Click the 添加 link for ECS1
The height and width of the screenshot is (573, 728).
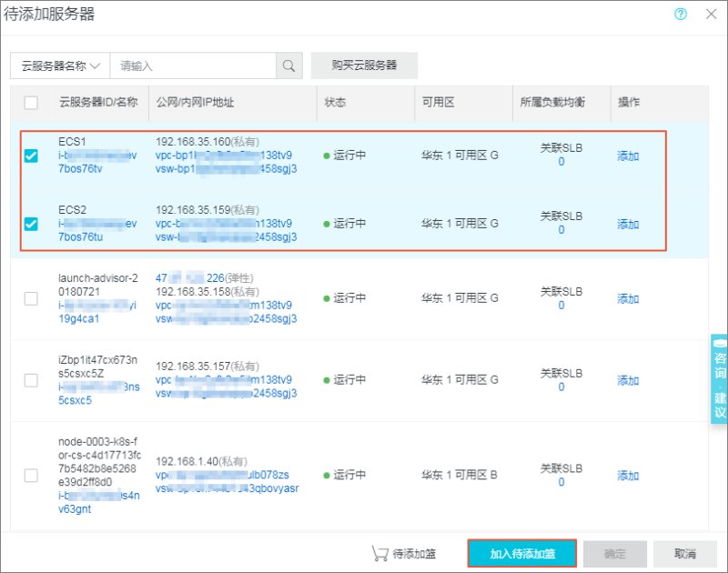(628, 156)
